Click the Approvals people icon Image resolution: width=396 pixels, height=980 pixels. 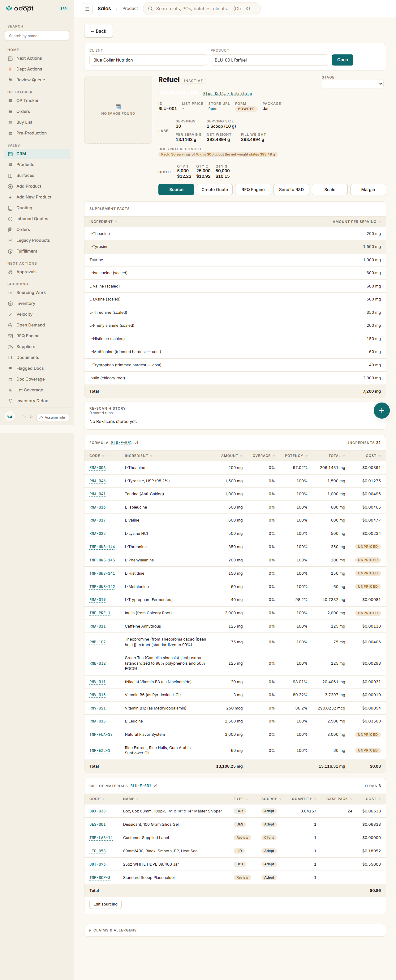point(10,272)
